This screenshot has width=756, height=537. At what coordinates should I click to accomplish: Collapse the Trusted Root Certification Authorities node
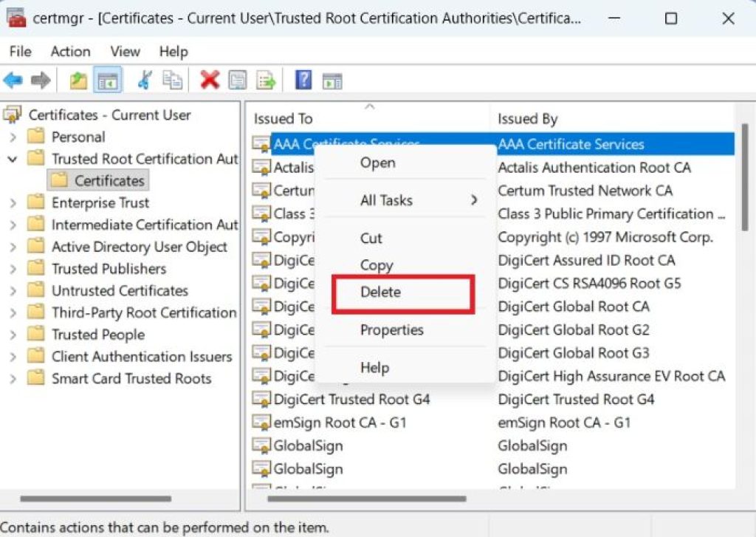click(13, 159)
